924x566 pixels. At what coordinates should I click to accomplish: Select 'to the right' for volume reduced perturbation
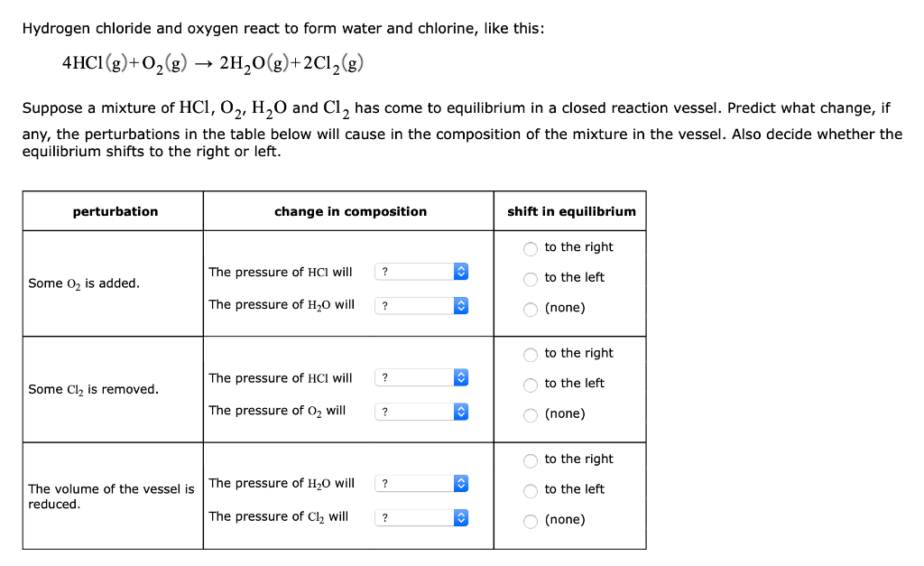point(530,459)
